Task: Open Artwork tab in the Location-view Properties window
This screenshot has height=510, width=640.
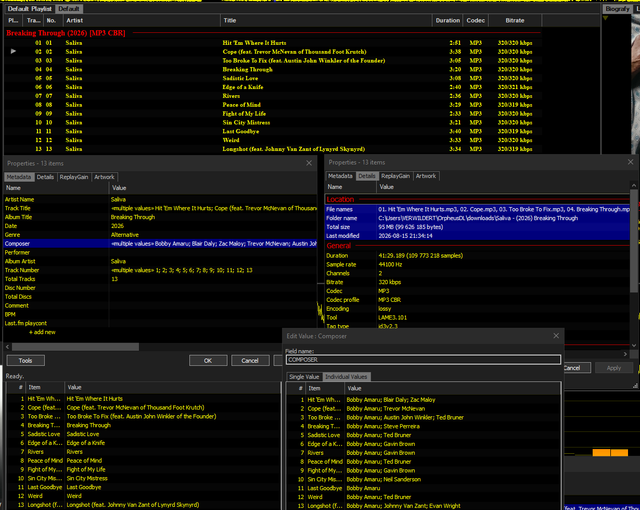Action: pyautogui.click(x=426, y=176)
